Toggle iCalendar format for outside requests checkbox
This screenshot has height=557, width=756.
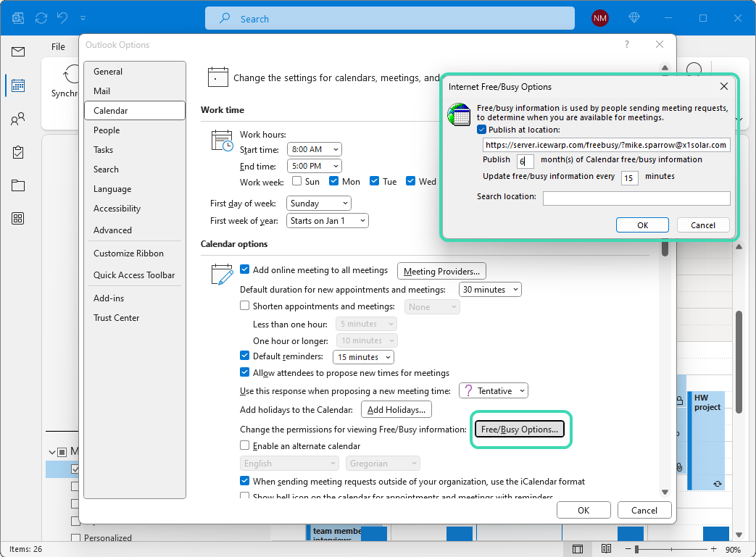click(x=245, y=481)
